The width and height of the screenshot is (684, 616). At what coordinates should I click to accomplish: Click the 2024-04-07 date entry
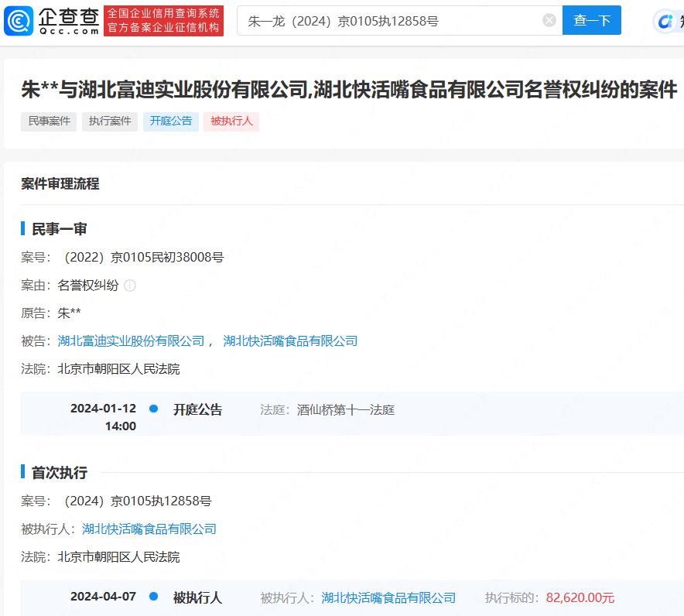click(x=104, y=597)
